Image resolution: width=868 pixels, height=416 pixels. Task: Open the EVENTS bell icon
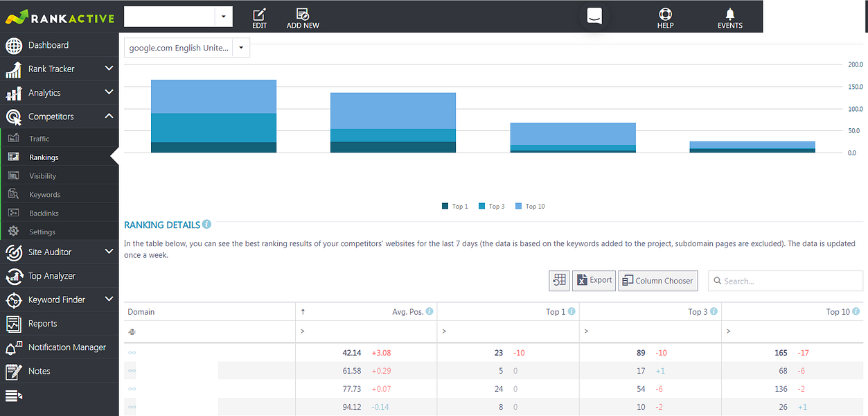point(730,19)
